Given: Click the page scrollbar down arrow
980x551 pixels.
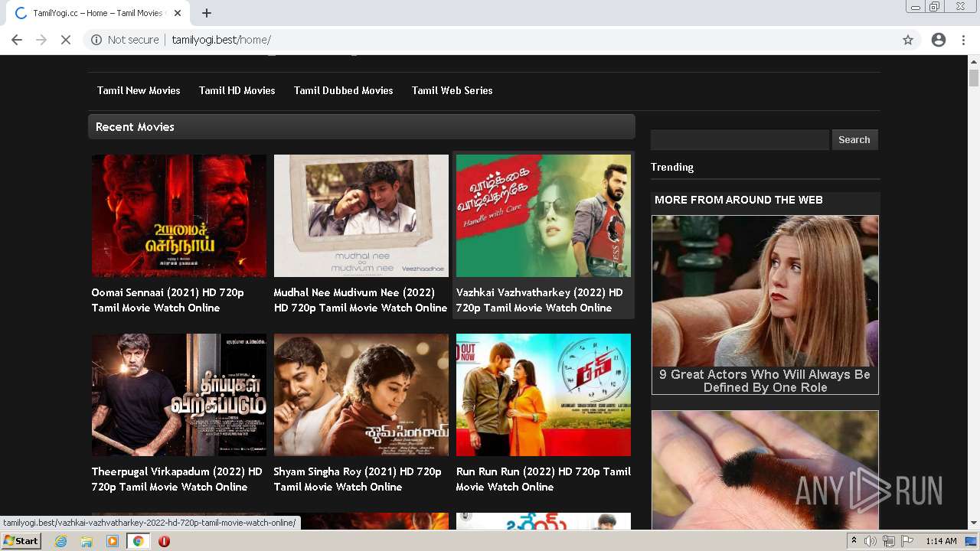Looking at the screenshot, I should [974, 523].
